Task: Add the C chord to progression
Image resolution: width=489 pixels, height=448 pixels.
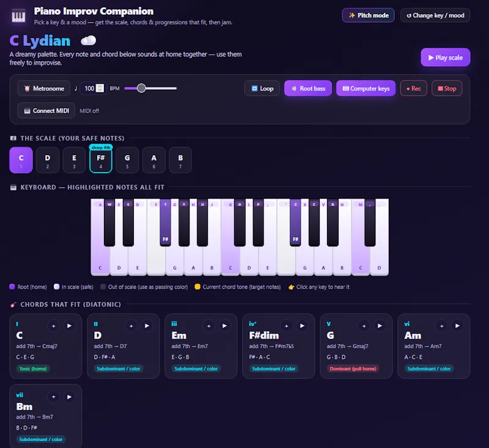Action: pos(54,326)
